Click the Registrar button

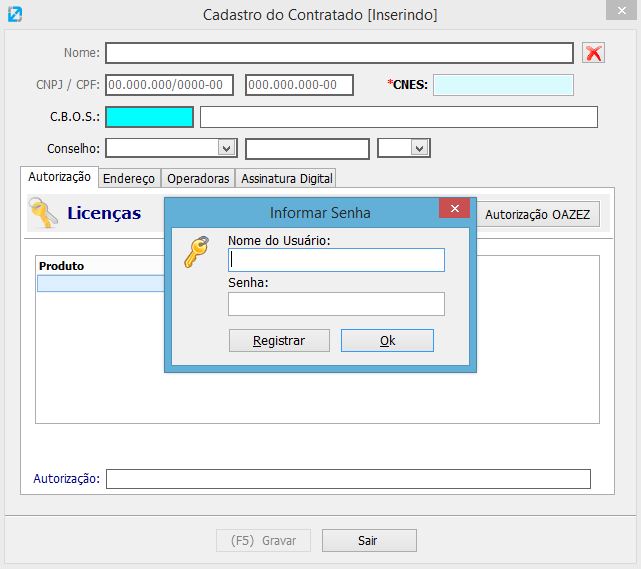pyautogui.click(x=279, y=341)
